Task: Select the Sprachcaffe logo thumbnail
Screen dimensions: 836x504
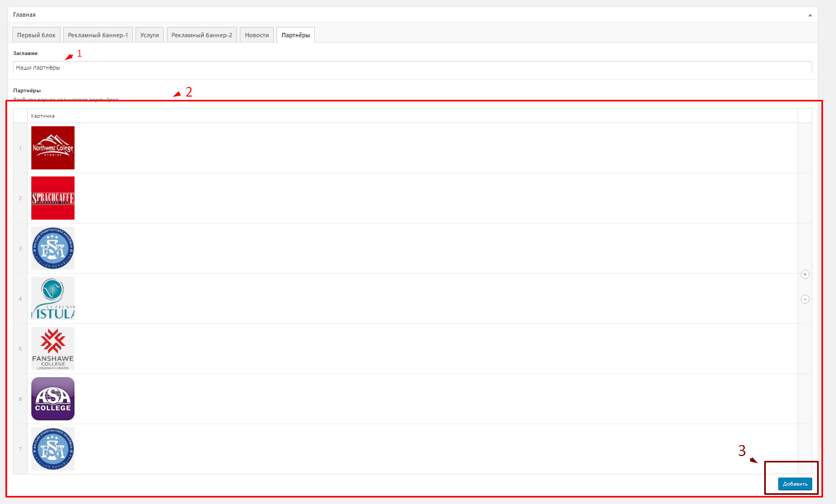Action: (53, 198)
